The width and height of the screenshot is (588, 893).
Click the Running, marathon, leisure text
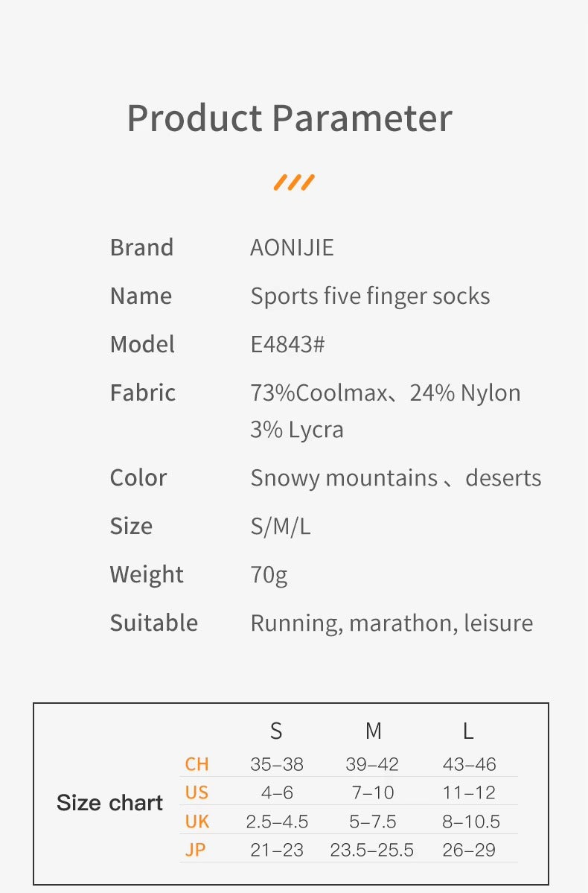(x=392, y=623)
